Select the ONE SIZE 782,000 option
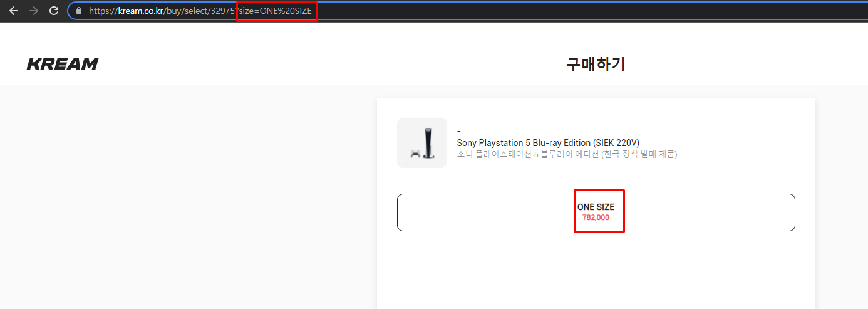The height and width of the screenshot is (309, 868). click(596, 212)
